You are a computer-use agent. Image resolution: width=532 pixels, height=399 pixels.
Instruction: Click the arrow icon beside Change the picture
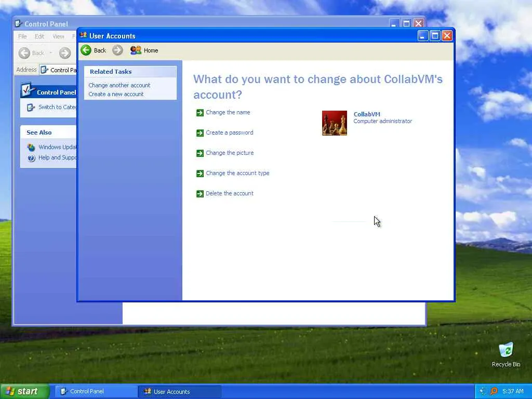coord(200,153)
